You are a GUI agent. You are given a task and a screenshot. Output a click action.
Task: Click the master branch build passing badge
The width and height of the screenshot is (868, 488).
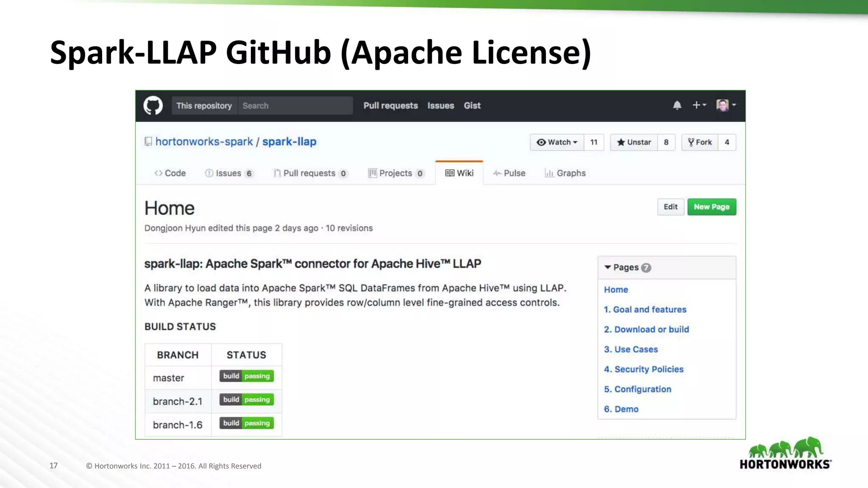(247, 376)
